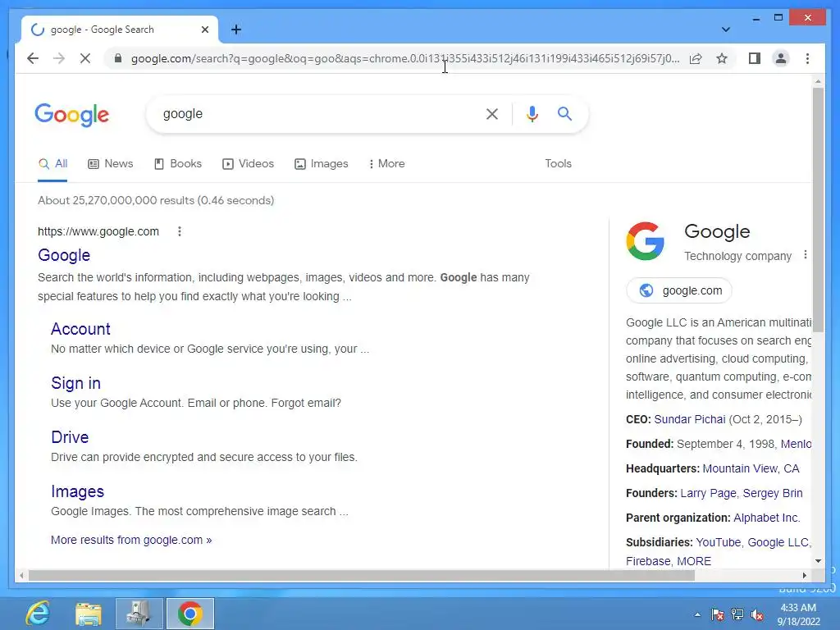
Task: Click the horizontal scrollbar thumb
Action: (x=362, y=575)
